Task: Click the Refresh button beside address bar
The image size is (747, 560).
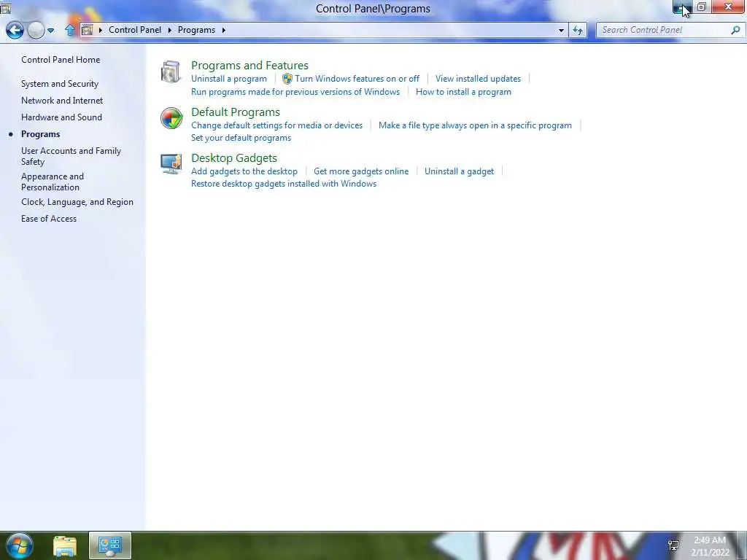Action: point(578,30)
